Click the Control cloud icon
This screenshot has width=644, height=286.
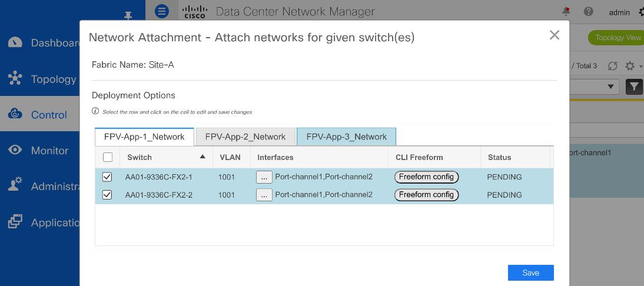click(x=15, y=114)
